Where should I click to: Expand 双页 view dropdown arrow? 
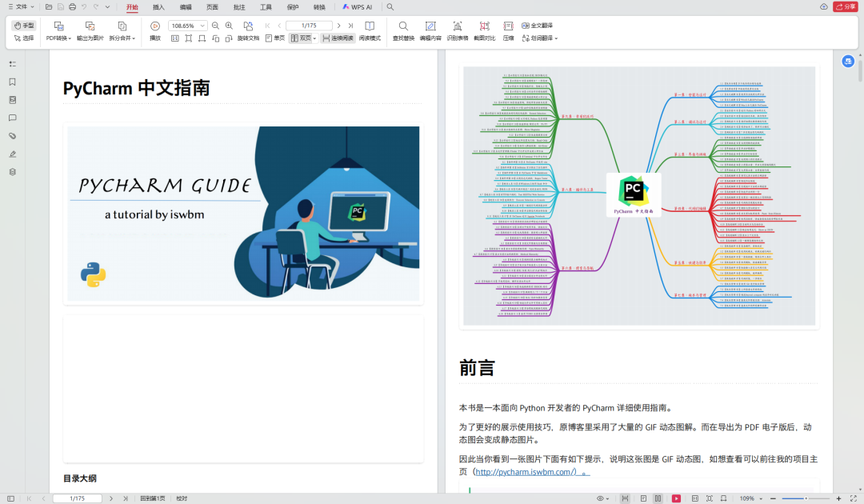pos(314,38)
